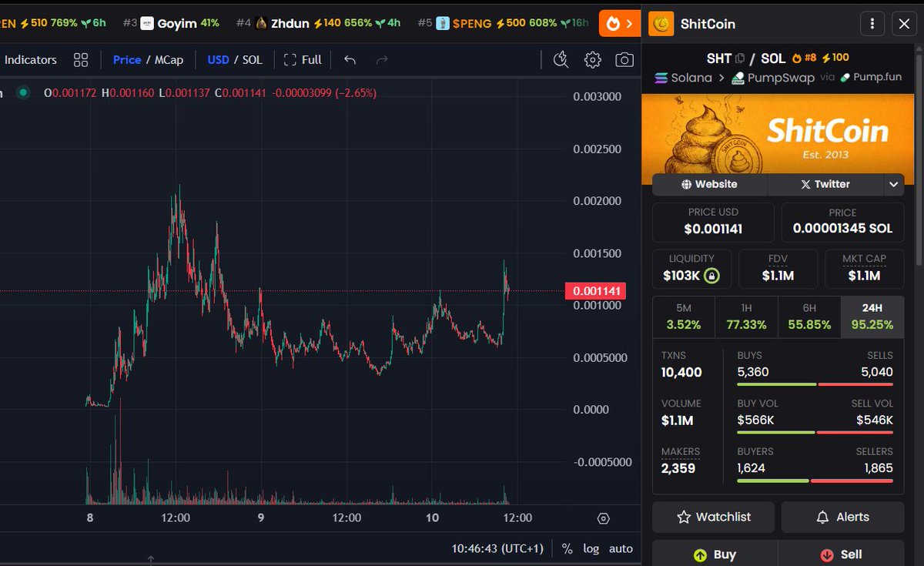
Task: Click the green Buy button
Action: [x=713, y=554]
